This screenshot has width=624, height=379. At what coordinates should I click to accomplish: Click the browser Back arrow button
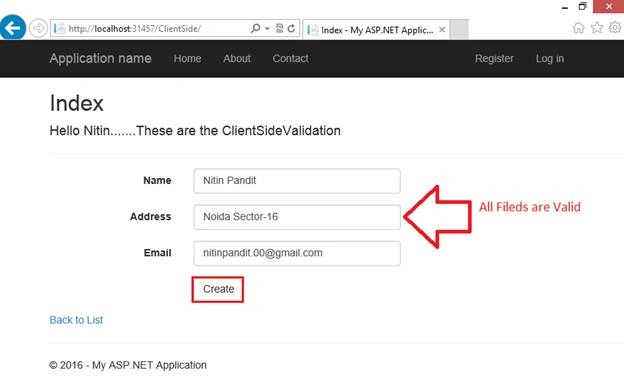13,27
